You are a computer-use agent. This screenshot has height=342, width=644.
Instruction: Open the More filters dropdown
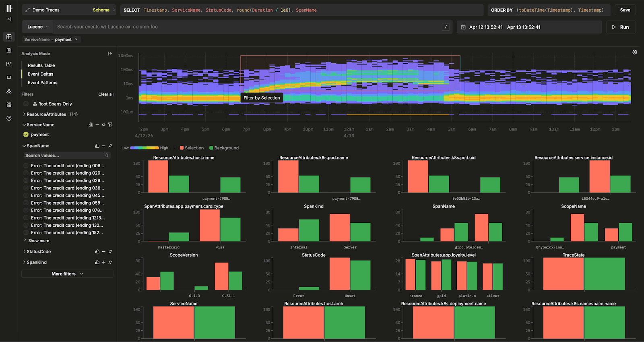click(x=67, y=274)
